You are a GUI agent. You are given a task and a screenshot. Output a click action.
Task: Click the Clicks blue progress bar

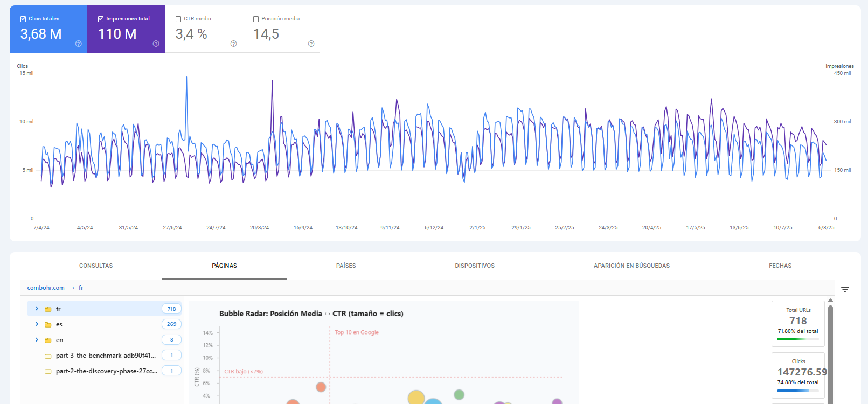pyautogui.click(x=798, y=391)
